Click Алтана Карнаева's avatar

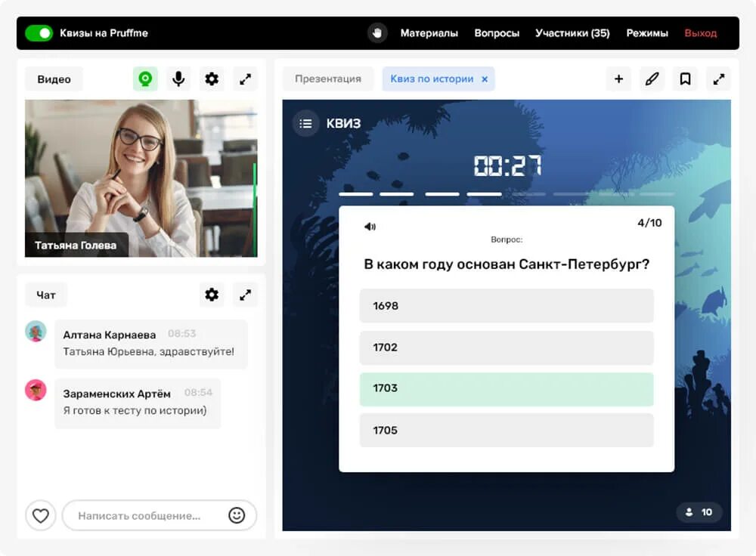click(x=36, y=332)
